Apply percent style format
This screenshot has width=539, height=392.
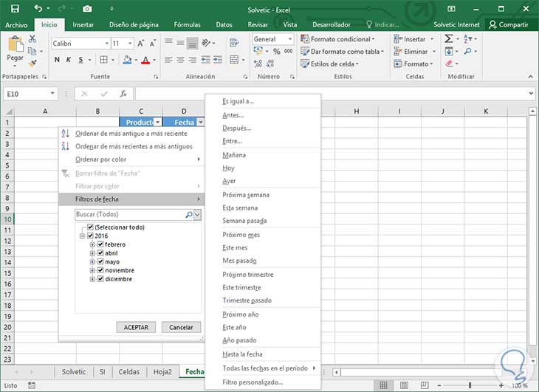pos(277,51)
